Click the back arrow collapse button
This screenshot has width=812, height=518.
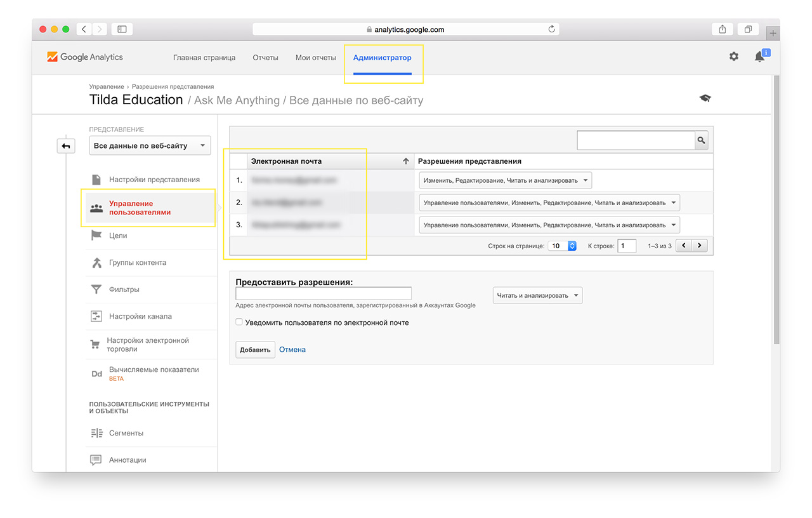66,146
